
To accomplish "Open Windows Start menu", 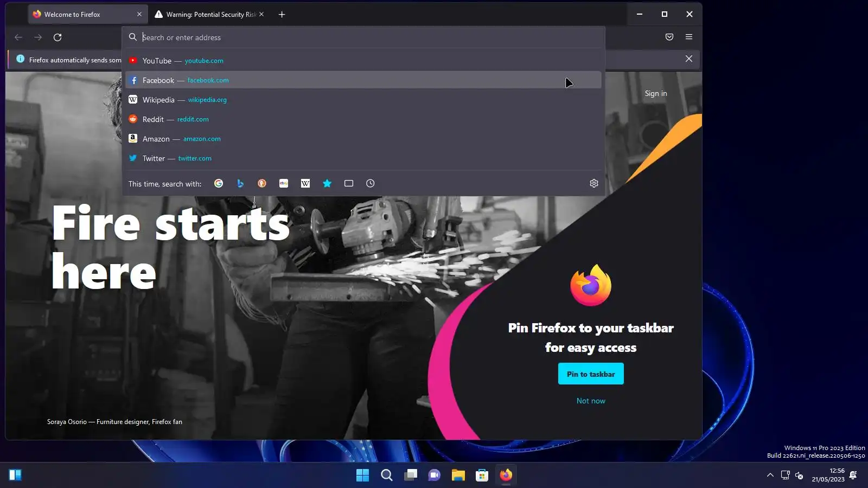I will pyautogui.click(x=362, y=475).
